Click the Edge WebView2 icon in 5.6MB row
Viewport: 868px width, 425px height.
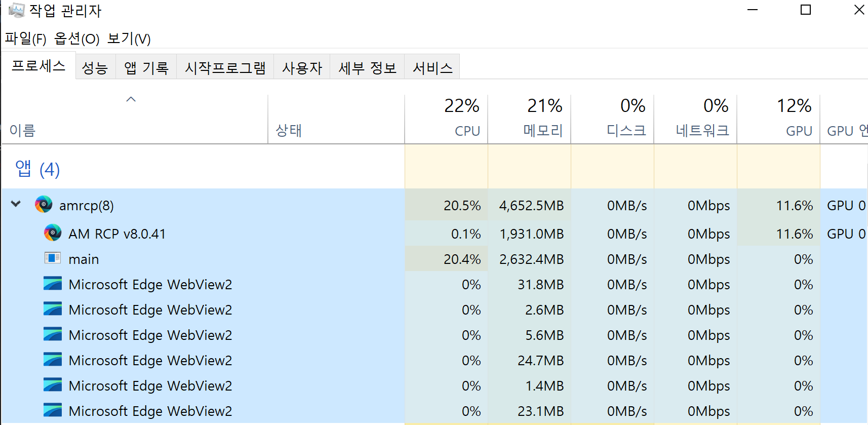53,334
